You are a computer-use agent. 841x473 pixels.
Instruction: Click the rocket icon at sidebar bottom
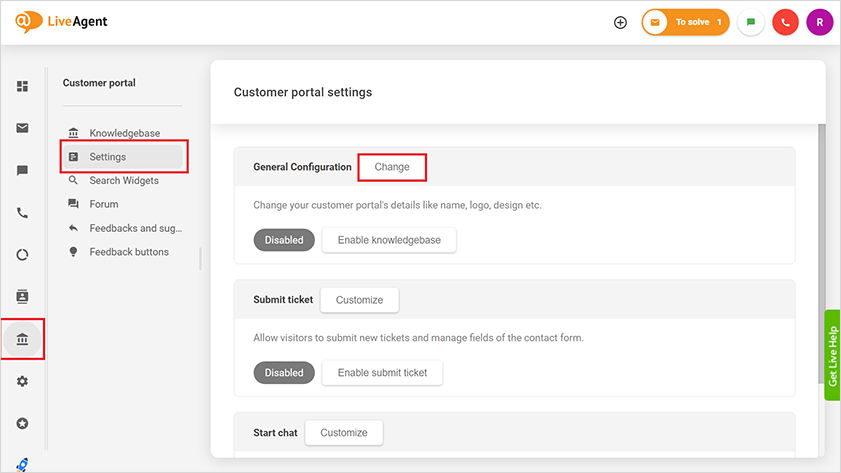tap(22, 464)
